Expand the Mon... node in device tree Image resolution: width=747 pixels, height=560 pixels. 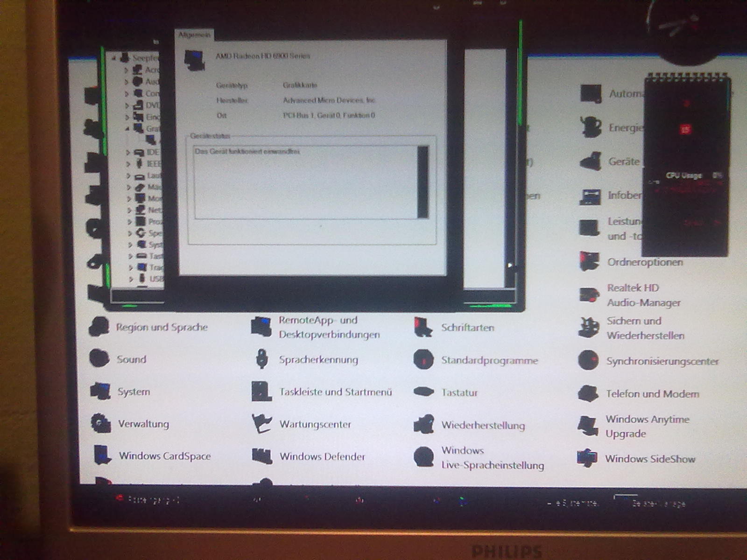coord(129,198)
